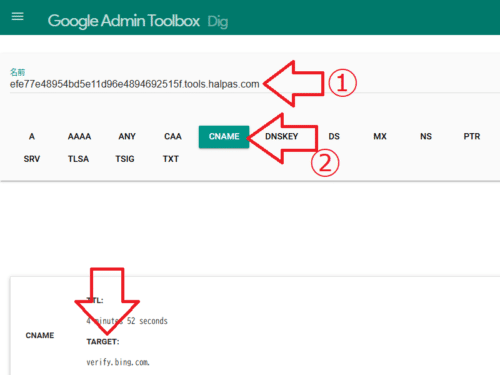Open the hamburger navigation menu
The height and width of the screenshot is (375, 500).
pos(17,16)
